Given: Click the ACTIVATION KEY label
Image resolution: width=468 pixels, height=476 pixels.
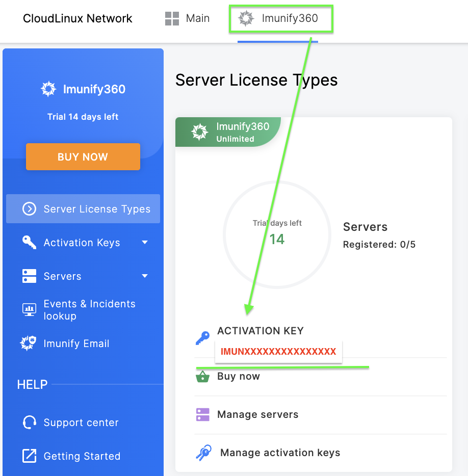Looking at the screenshot, I should click(x=261, y=331).
